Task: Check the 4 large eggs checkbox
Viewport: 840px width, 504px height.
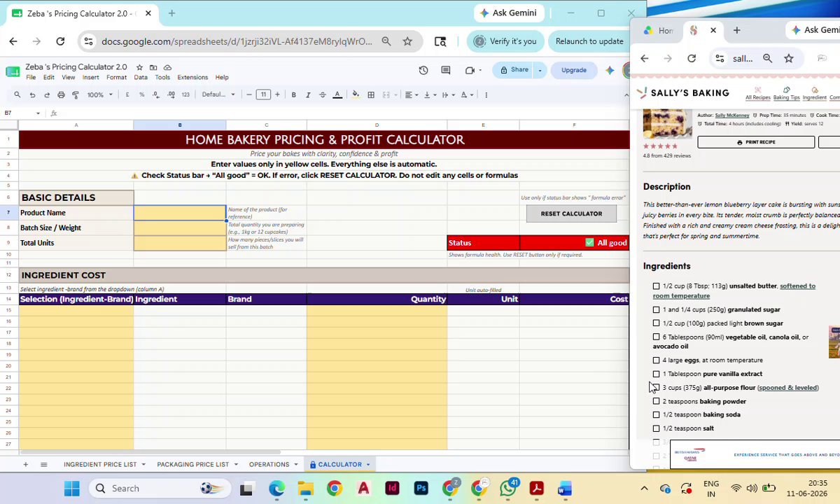Action: [x=656, y=360]
